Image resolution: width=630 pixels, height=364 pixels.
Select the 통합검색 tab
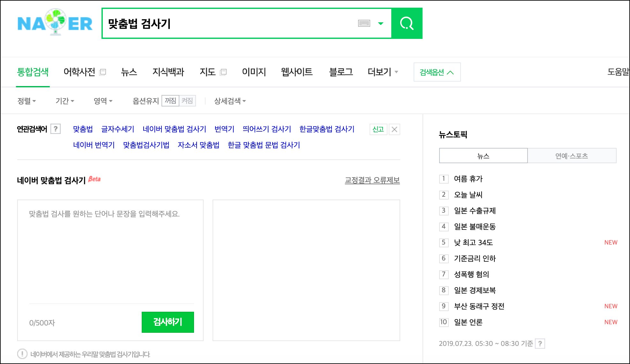[x=33, y=72]
